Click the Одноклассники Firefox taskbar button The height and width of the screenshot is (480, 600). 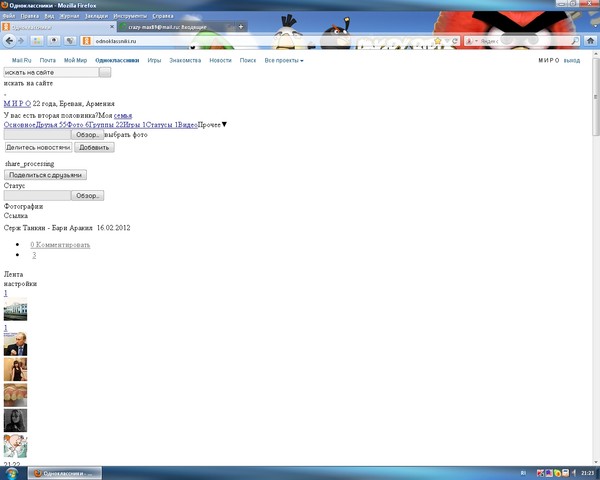(x=64, y=473)
